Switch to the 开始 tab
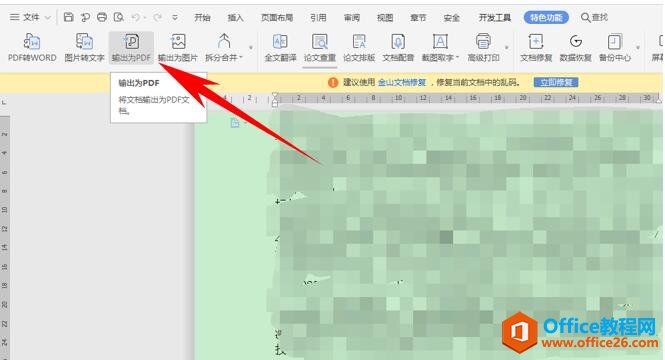The width and height of the screenshot is (665, 360). click(x=202, y=17)
